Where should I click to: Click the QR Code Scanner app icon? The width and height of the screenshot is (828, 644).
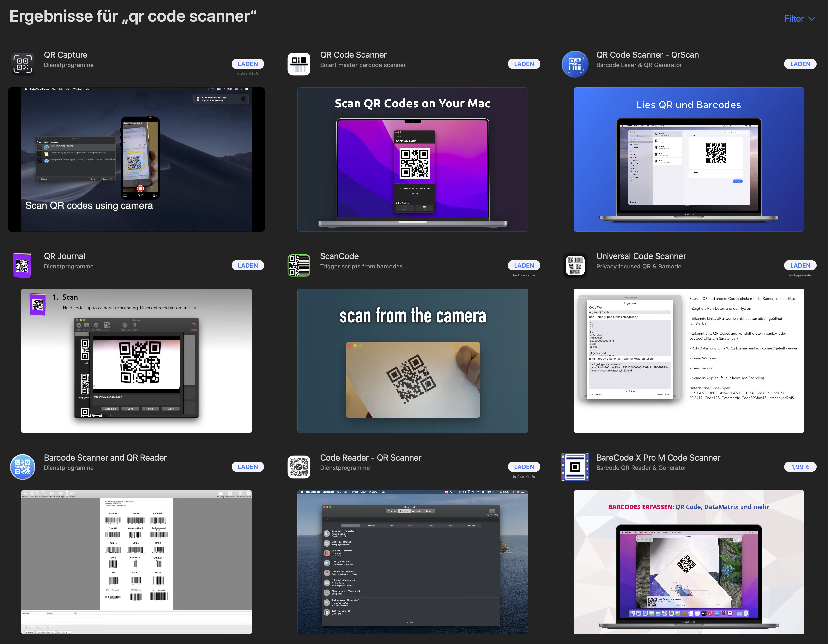(x=299, y=64)
